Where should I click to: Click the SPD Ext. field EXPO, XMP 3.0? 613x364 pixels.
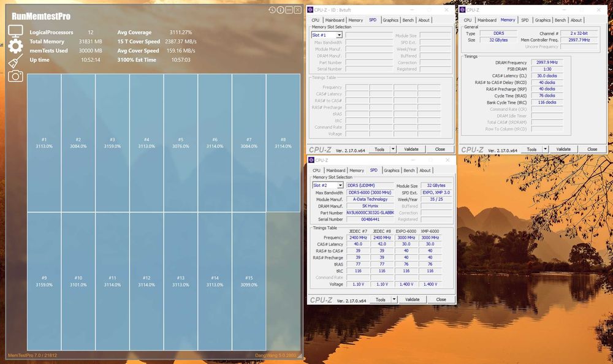coord(436,193)
